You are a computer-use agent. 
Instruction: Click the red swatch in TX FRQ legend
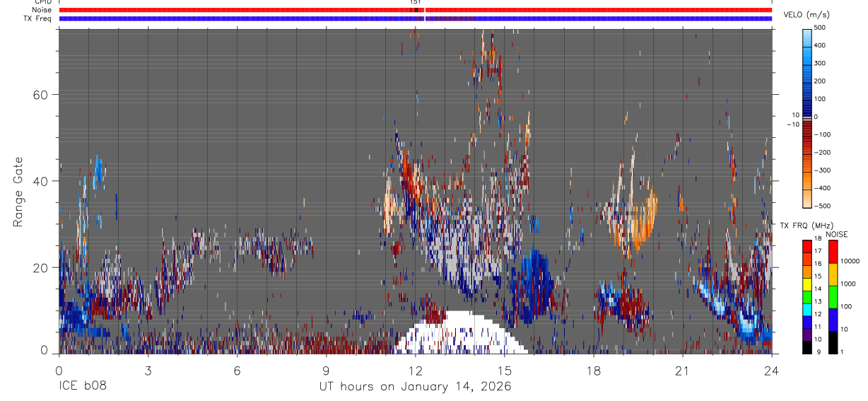pyautogui.click(x=807, y=246)
